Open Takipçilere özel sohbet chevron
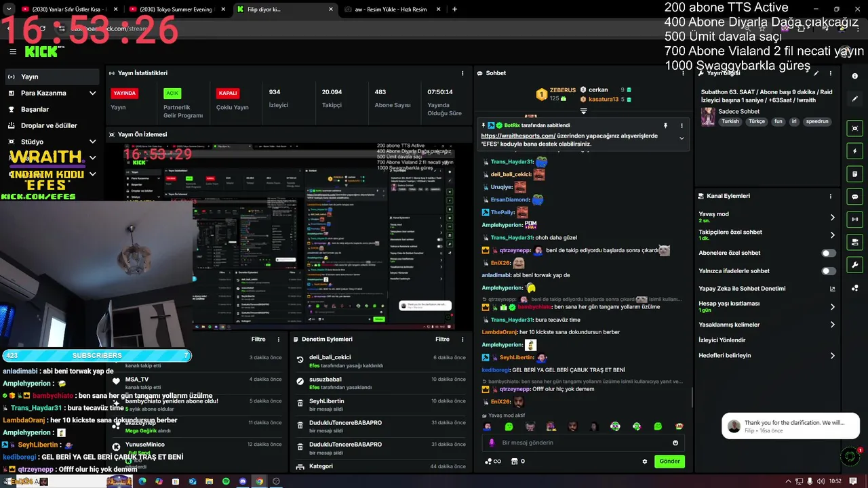This screenshot has height=488, width=868. click(833, 235)
